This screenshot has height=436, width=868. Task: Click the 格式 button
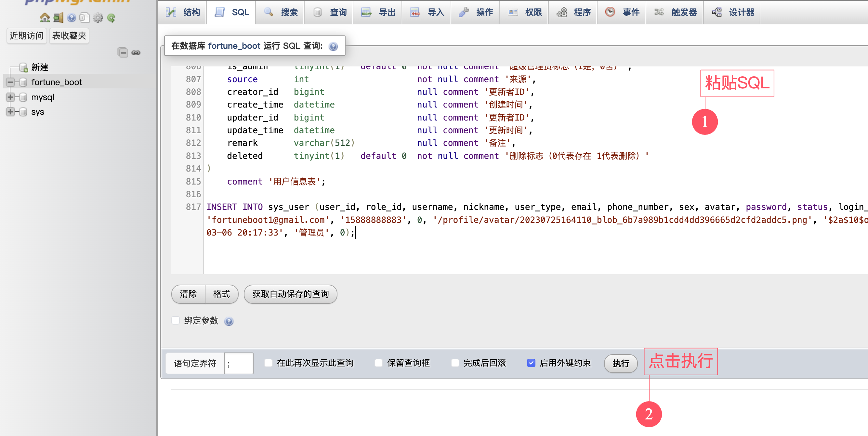[221, 294]
